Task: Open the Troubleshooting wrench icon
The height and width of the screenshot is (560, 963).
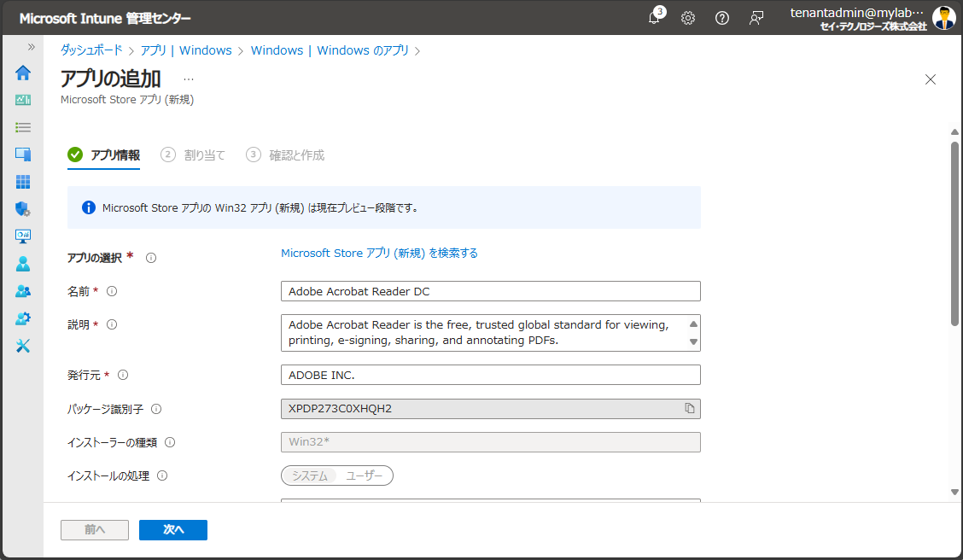Action: [23, 346]
